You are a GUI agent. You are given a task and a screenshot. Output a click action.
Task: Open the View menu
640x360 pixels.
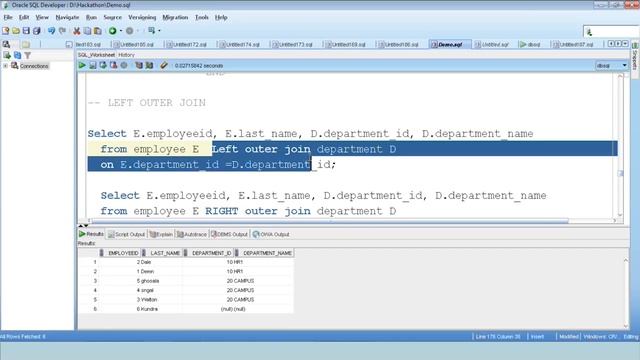pyautogui.click(x=42, y=18)
